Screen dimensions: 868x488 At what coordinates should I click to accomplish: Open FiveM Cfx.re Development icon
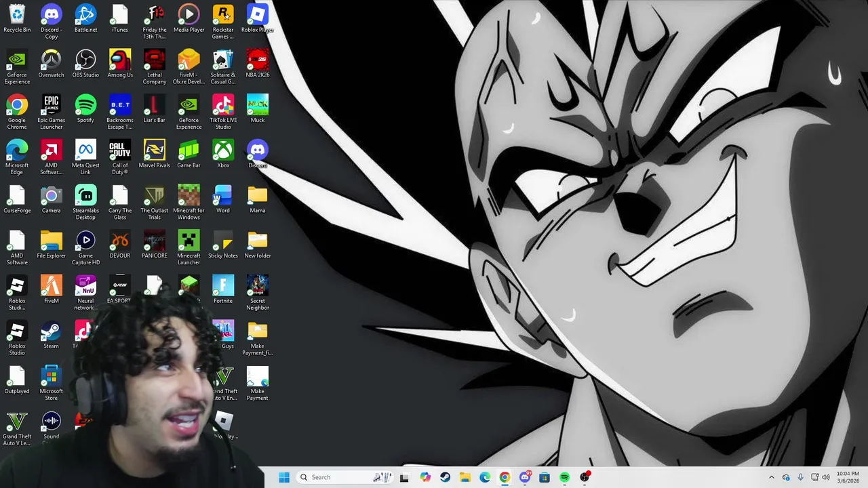click(x=189, y=67)
